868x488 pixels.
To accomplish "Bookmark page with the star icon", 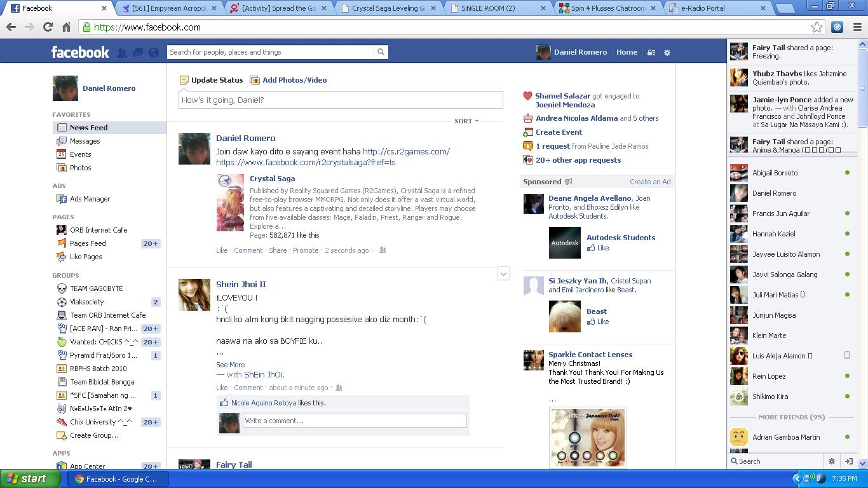I will 817,27.
